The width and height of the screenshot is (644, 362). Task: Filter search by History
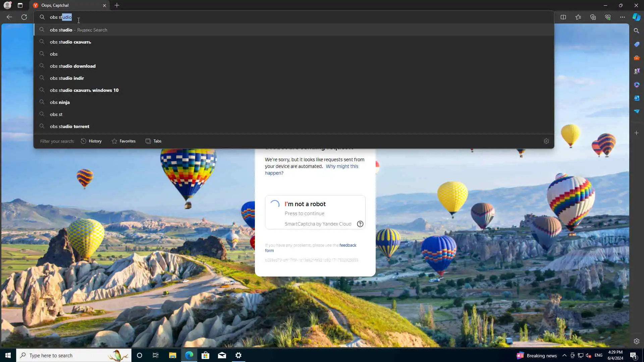[x=91, y=141]
